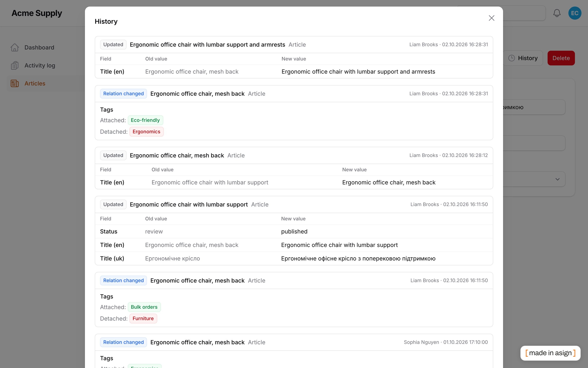
Task: Select old value 'review' in Status row
Action: pos(154,231)
